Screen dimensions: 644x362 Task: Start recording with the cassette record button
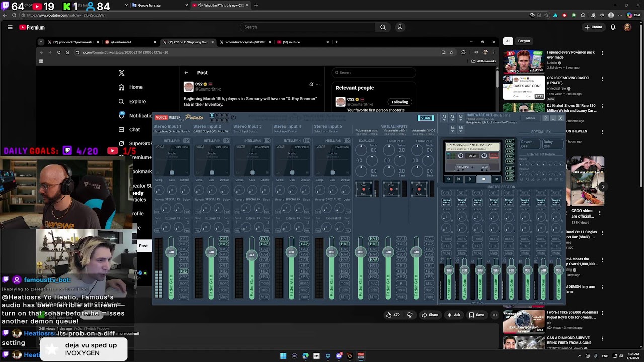coord(496,179)
